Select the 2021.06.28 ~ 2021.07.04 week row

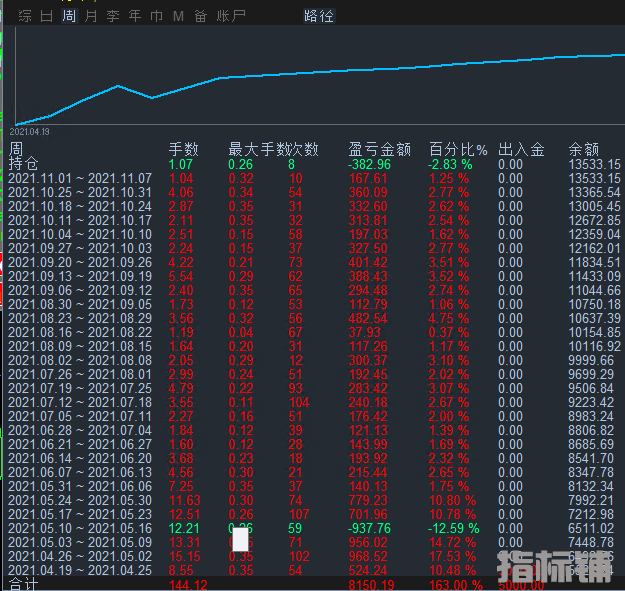coord(314,430)
